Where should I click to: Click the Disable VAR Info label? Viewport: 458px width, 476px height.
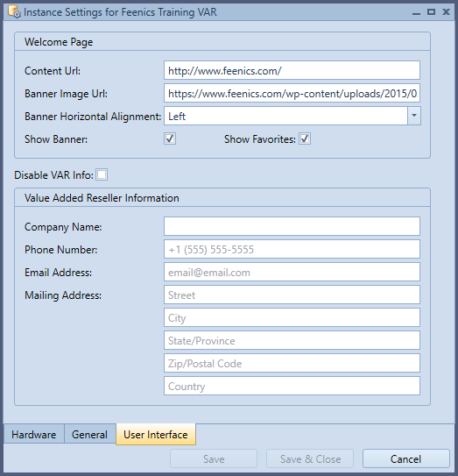coord(53,175)
